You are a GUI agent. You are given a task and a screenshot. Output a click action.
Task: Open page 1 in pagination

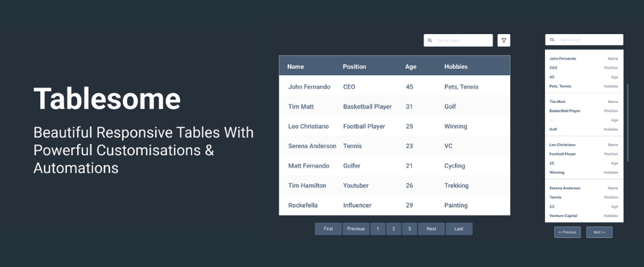click(x=377, y=229)
